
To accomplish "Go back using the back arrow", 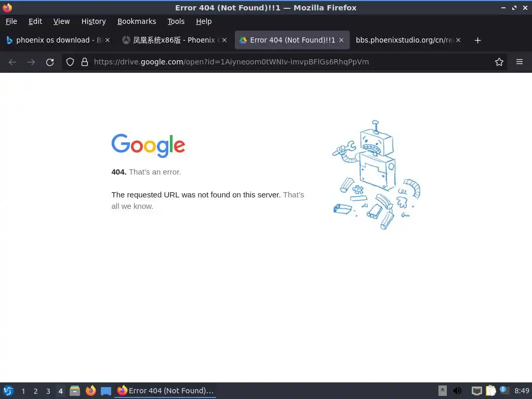I will tap(12, 62).
